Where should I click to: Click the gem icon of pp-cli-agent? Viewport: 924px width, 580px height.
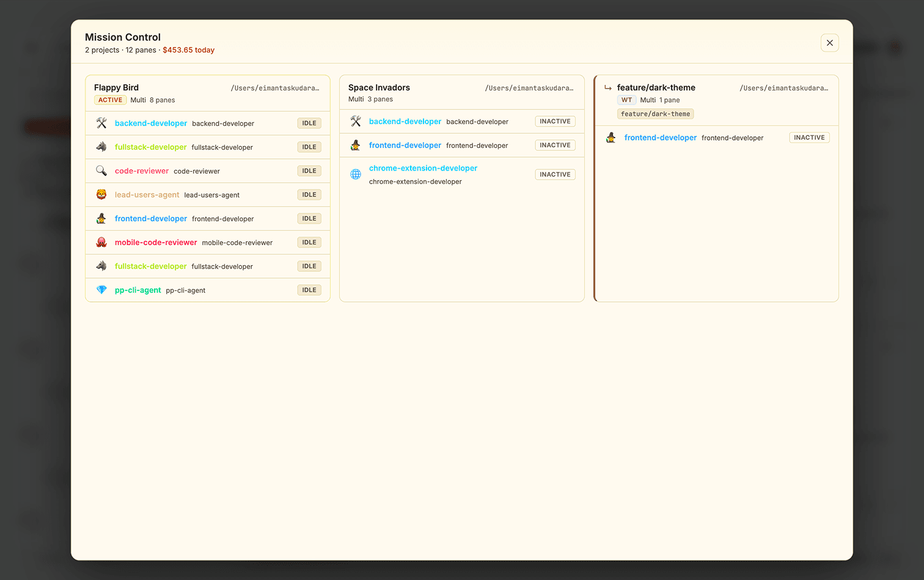[x=101, y=290]
